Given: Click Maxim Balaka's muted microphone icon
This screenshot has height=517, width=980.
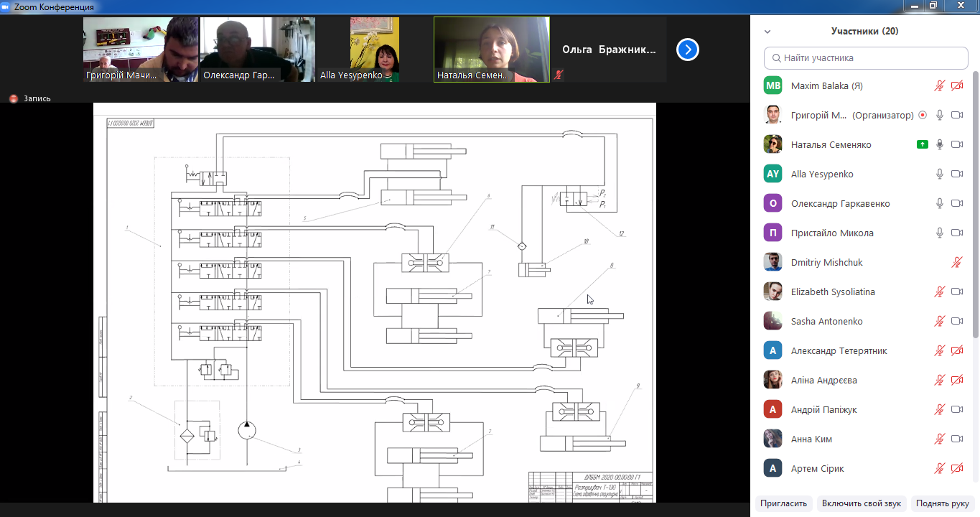Looking at the screenshot, I should 939,85.
